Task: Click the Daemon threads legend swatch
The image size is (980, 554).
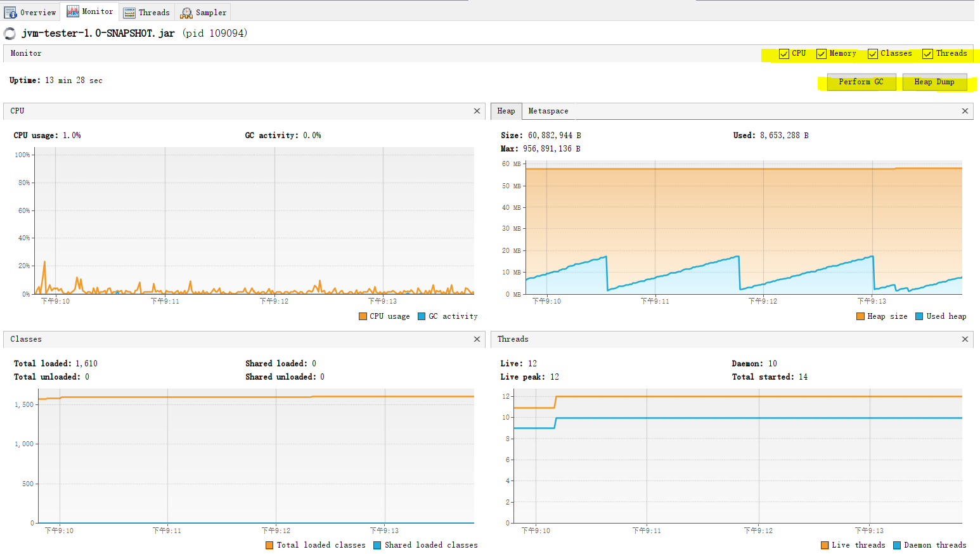Action: coord(897,545)
